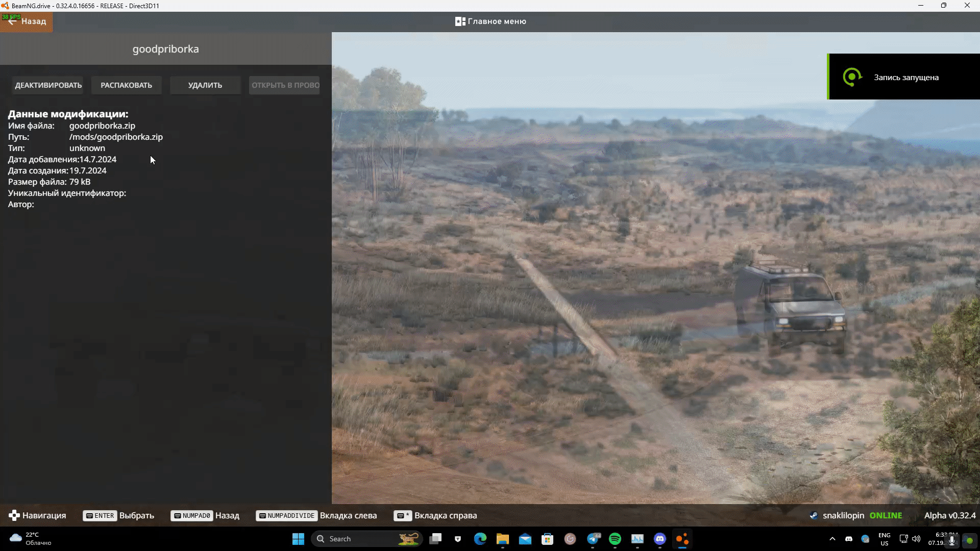Open Microsoft Edge from the taskbar

point(480,539)
